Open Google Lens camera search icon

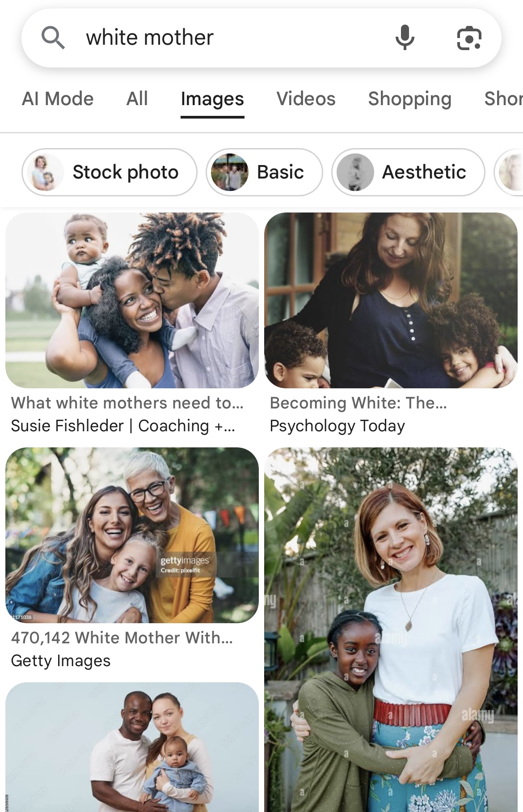pos(469,38)
